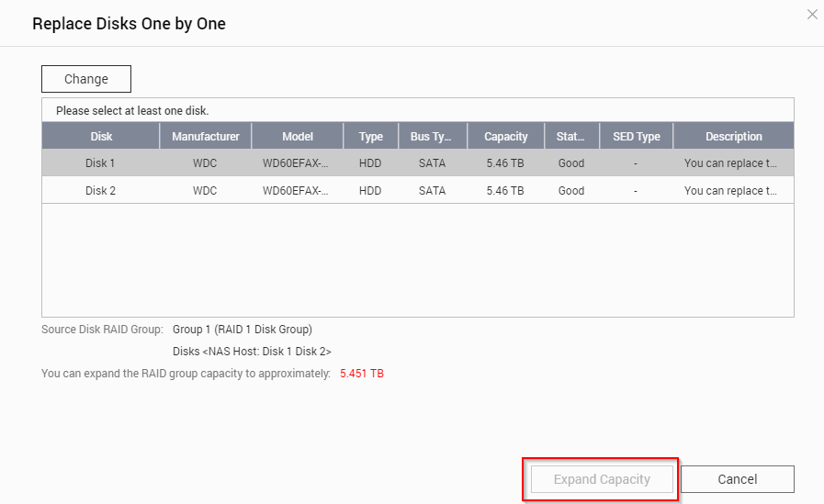Click the red 5.451 TB capacity value
824x504 pixels.
pyautogui.click(x=362, y=374)
